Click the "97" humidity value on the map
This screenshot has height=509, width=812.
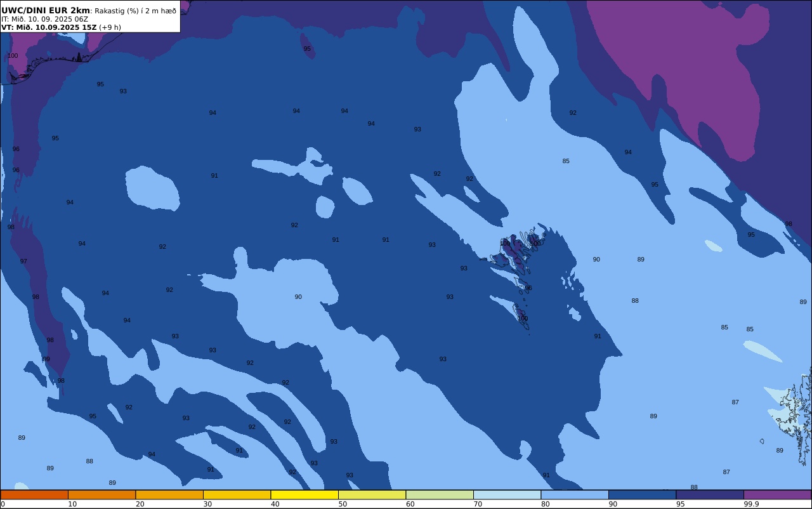[23, 261]
